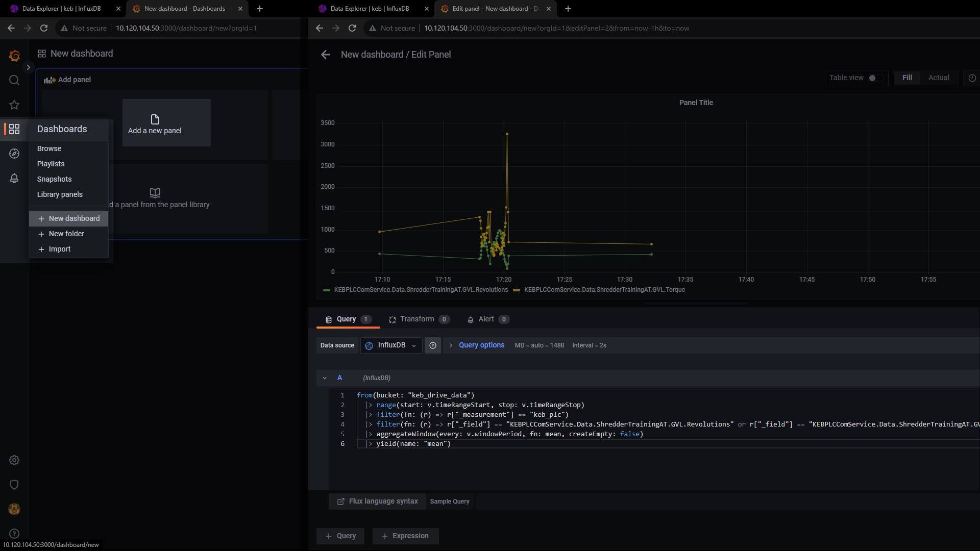Click the Grafana logo home icon

pos(14,56)
